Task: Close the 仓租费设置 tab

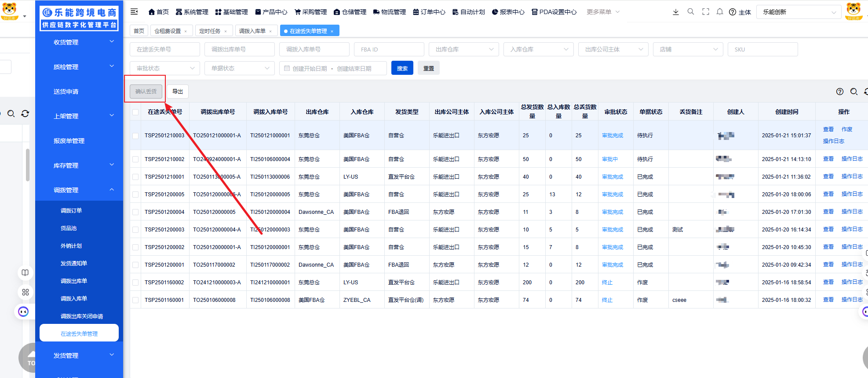Action: tap(186, 31)
